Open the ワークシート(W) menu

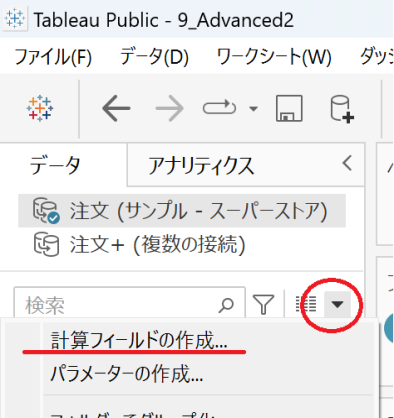click(x=274, y=57)
